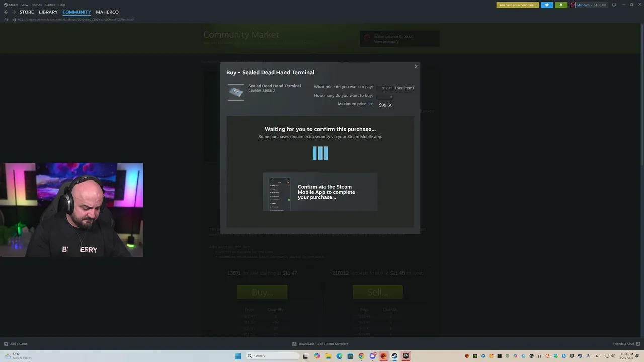The height and width of the screenshot is (362, 644).
Task: Open Friends & Chat panel
Action: [x=626, y=344]
